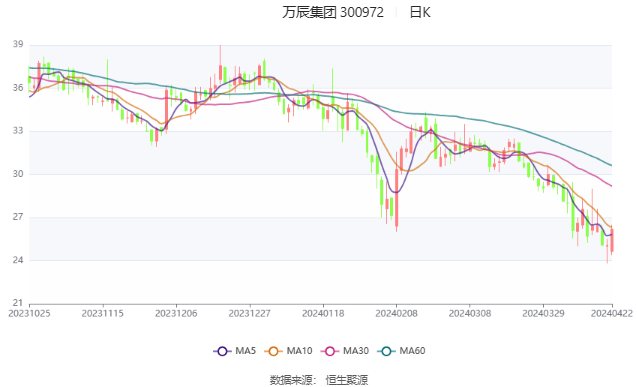
Task: Click the tall red candlestick peaking near 39
Action: coord(220,67)
